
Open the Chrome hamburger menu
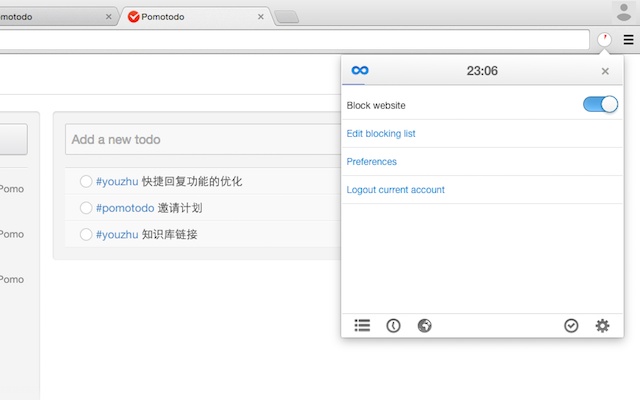628,40
